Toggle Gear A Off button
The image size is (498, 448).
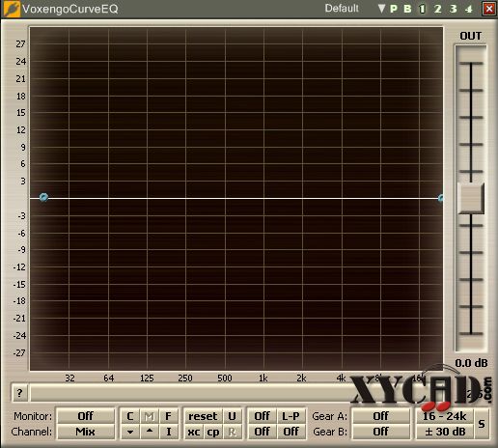pyautogui.click(x=381, y=416)
